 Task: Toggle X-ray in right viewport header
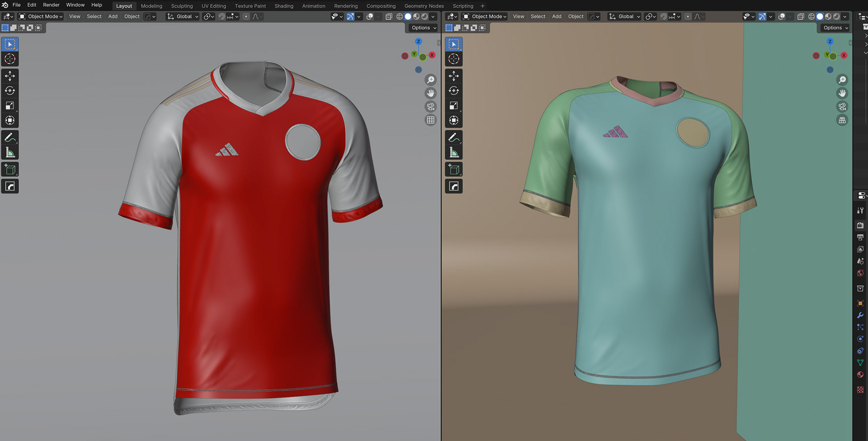click(801, 16)
